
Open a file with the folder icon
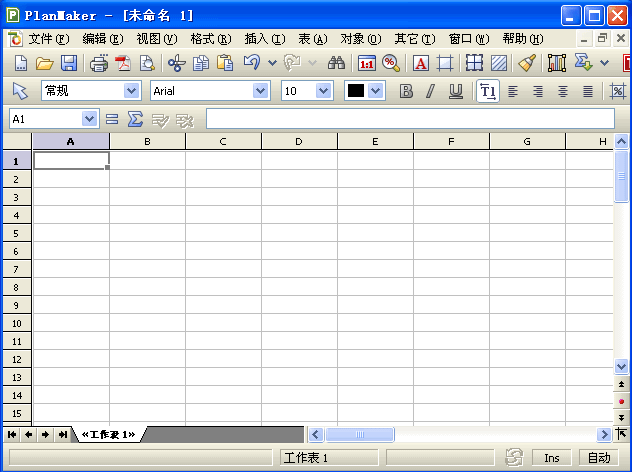tap(44, 63)
